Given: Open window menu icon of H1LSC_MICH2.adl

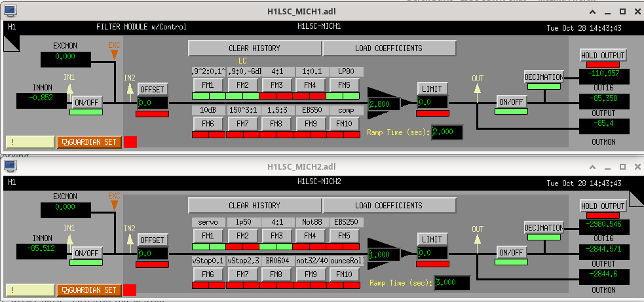Looking at the screenshot, I should [x=11, y=166].
